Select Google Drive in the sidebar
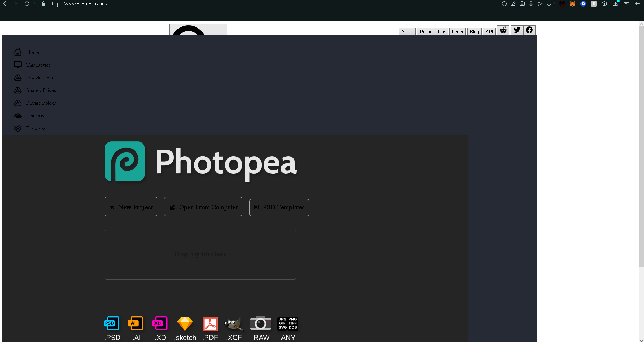Image resolution: width=644 pixels, height=342 pixels. (40, 78)
